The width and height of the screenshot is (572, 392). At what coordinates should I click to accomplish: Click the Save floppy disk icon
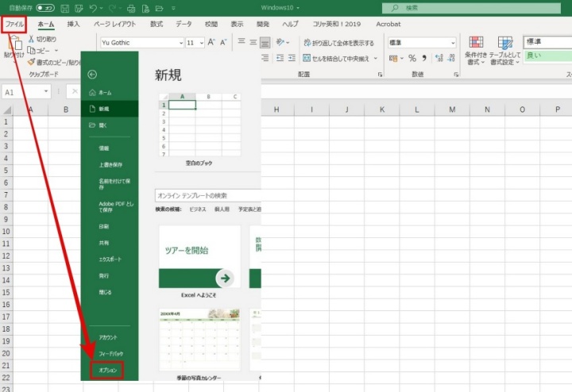pyautogui.click(x=64, y=8)
